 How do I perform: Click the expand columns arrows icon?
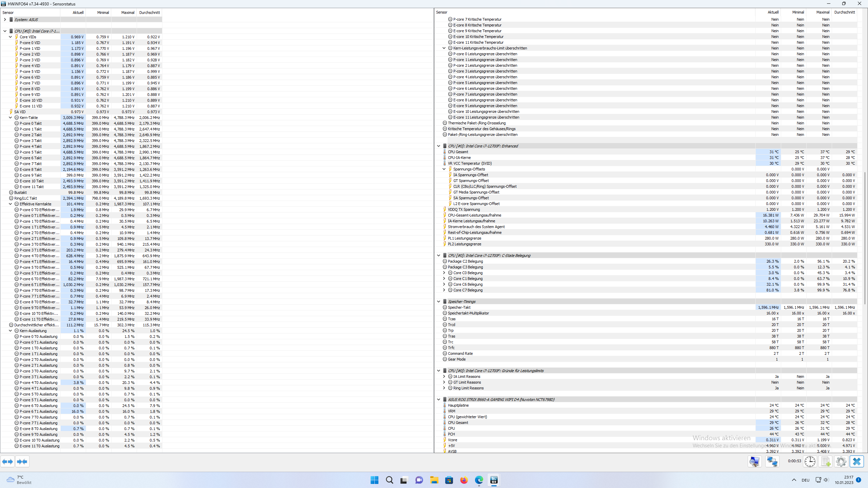pos(7,462)
